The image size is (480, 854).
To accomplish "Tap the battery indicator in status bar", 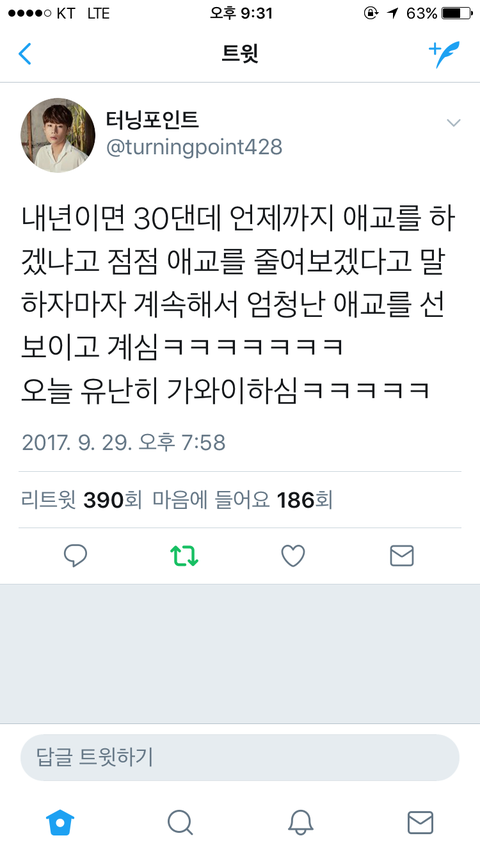I will pos(457,13).
